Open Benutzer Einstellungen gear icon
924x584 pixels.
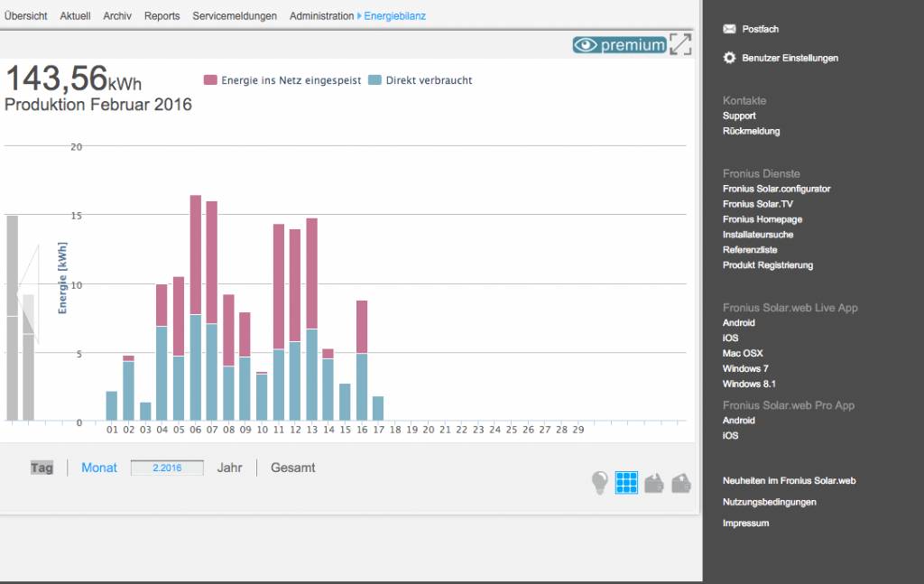(x=729, y=58)
